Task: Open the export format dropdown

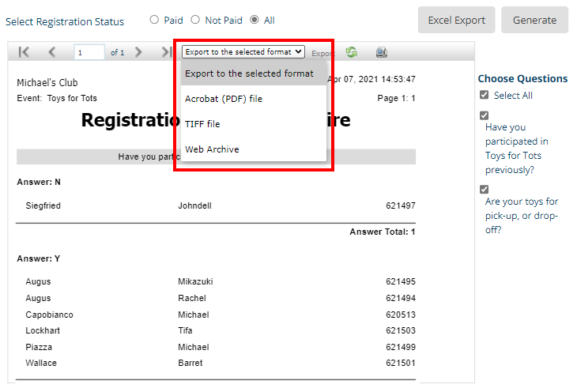Action: tap(243, 52)
